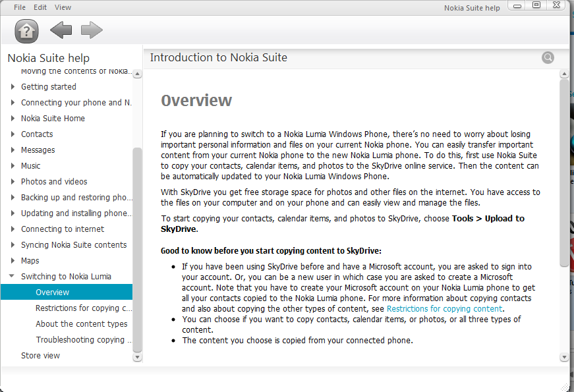
Task: Select the highlighted Overview item
Action: 67,292
